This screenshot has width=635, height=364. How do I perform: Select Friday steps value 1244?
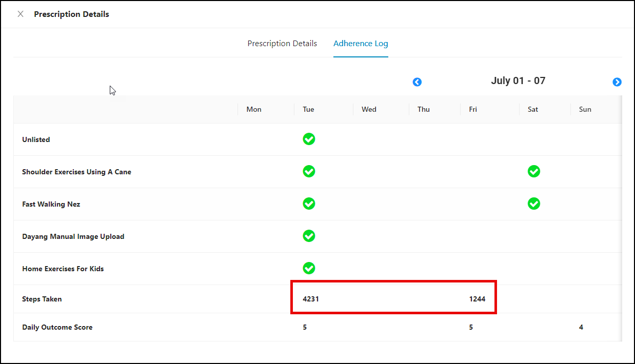pos(477,299)
